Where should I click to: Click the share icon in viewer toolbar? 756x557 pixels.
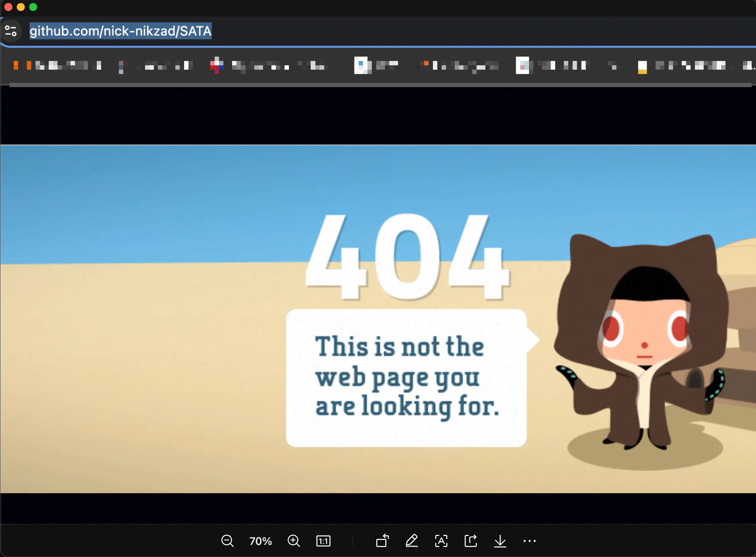(x=471, y=541)
